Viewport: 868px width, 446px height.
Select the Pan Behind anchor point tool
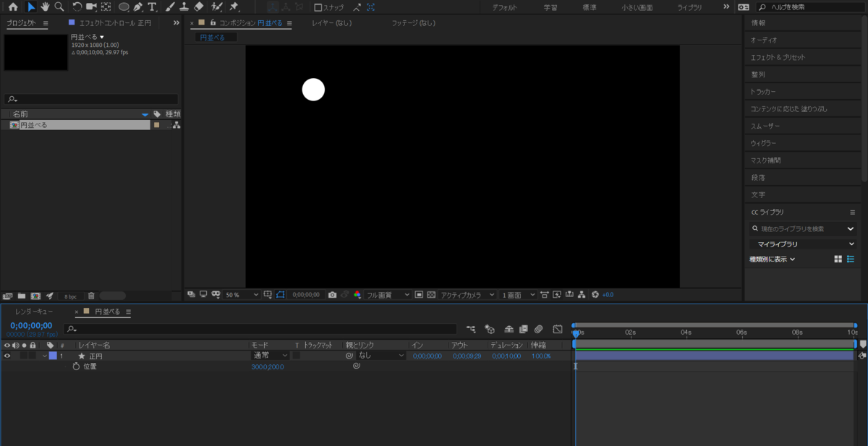(x=106, y=7)
